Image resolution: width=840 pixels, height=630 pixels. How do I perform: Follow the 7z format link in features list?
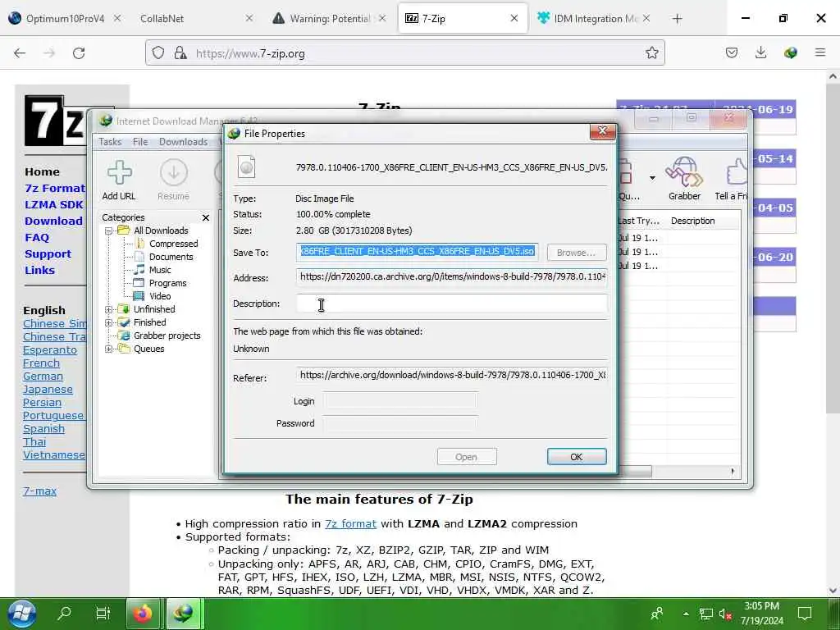(350, 524)
